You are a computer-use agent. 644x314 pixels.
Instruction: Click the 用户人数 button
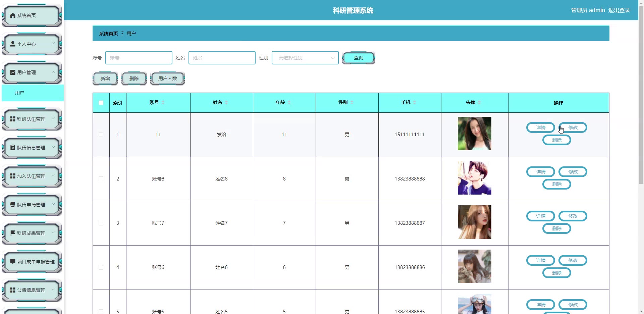pyautogui.click(x=168, y=78)
